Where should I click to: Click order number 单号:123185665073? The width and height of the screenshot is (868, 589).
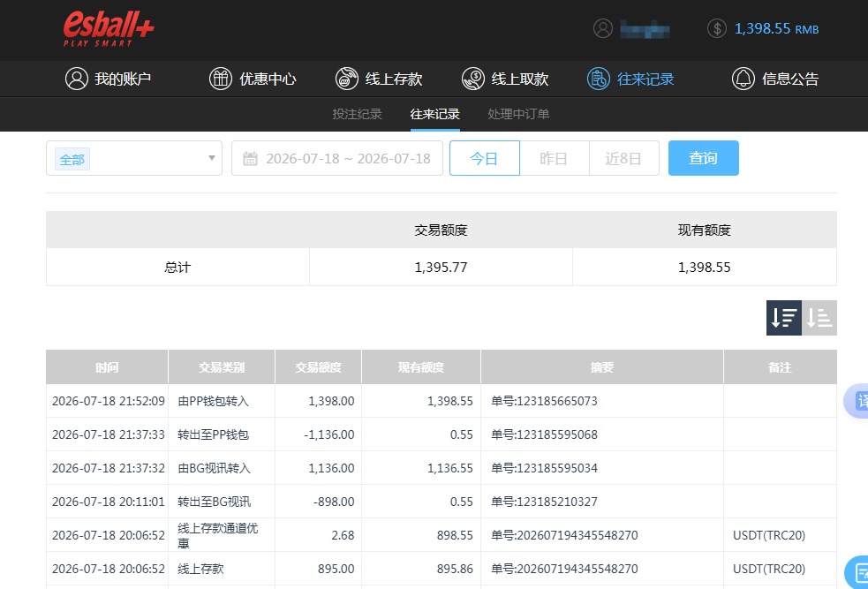click(x=544, y=401)
